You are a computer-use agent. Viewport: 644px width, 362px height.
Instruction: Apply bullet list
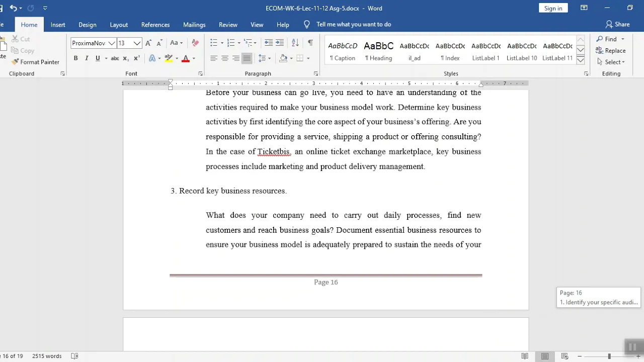(x=214, y=43)
